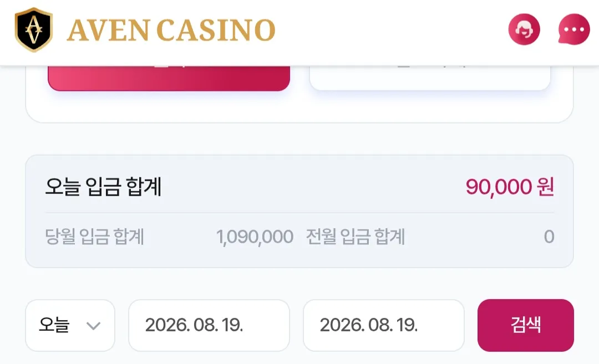Click the 1,090,000 monthly total value
The height and width of the screenshot is (364, 599).
coord(255,237)
